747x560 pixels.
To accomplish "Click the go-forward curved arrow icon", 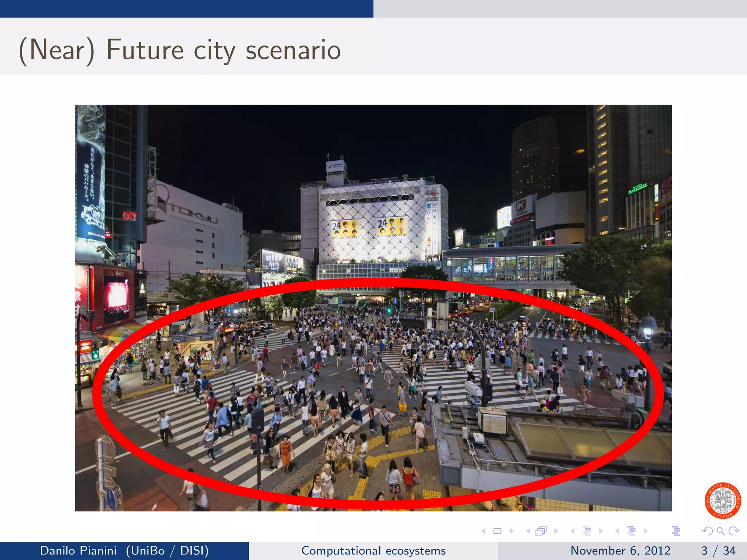I will [734, 531].
